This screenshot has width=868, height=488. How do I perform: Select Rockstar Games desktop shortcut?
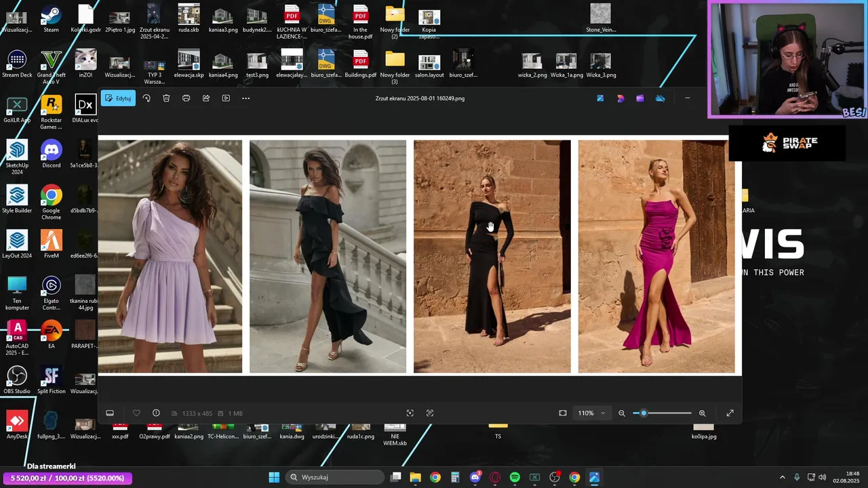[52, 113]
